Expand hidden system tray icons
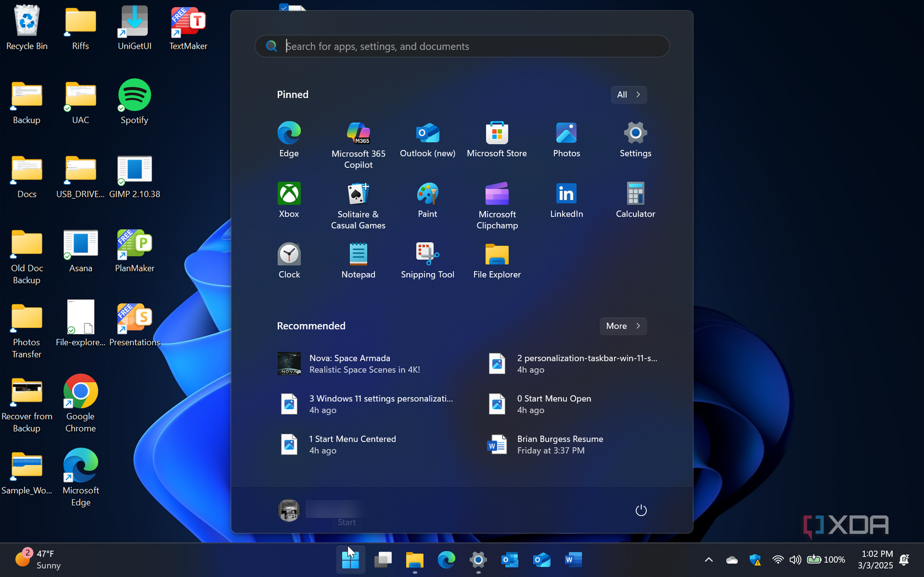The height and width of the screenshot is (577, 924). click(x=708, y=559)
